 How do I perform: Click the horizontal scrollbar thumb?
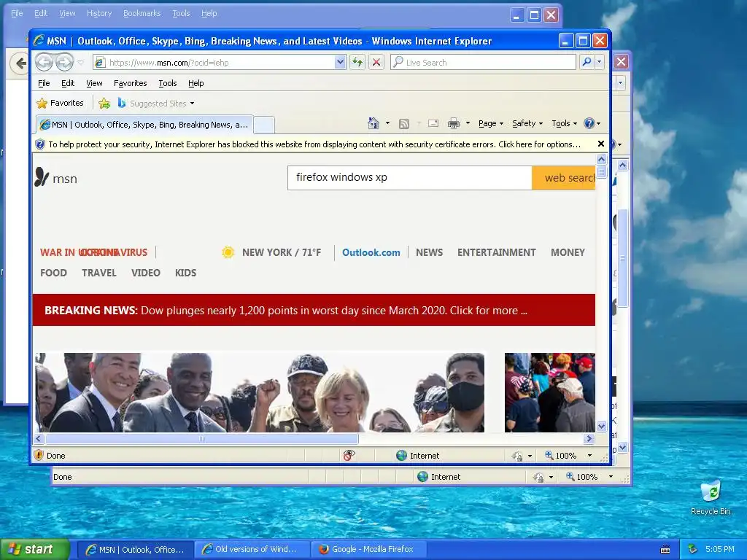point(201,438)
